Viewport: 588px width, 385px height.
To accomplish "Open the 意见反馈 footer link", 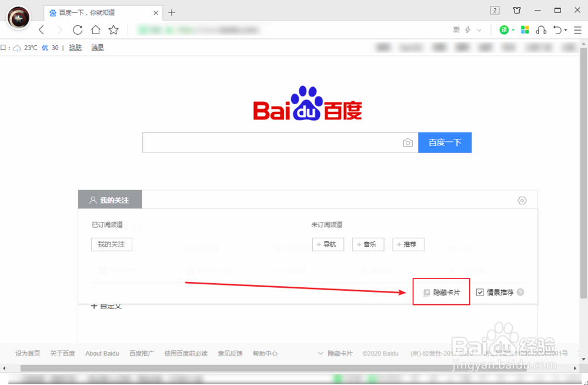I will pyautogui.click(x=230, y=353).
